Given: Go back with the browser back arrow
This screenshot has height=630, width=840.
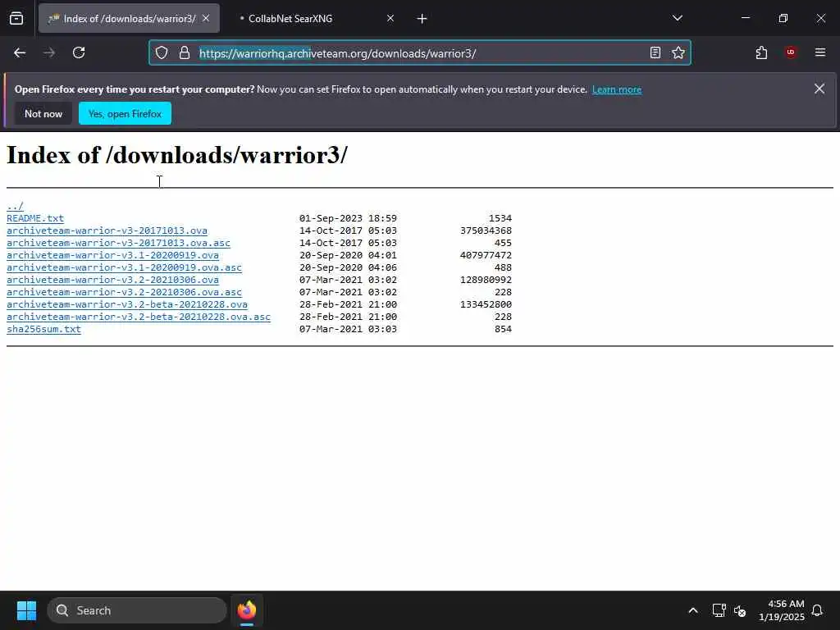Looking at the screenshot, I should click(20, 52).
